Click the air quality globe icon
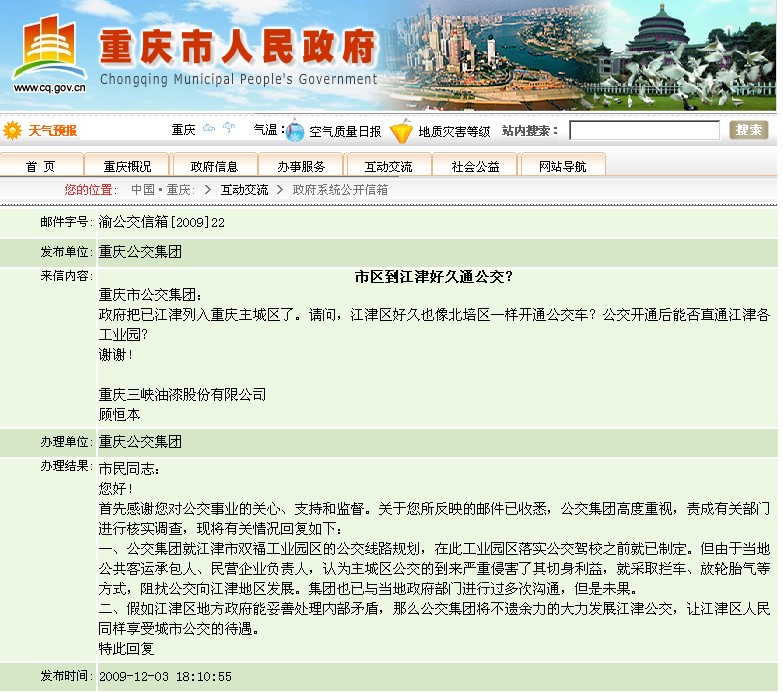783x692 pixels. coord(295,131)
